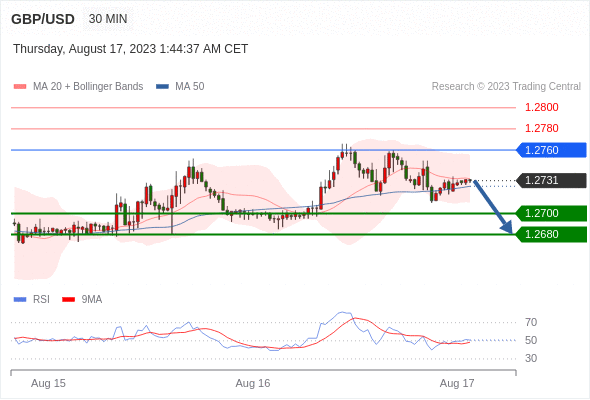Image resolution: width=590 pixels, height=400 pixels.
Task: Click the date and time stamp text
Action: coord(131,49)
